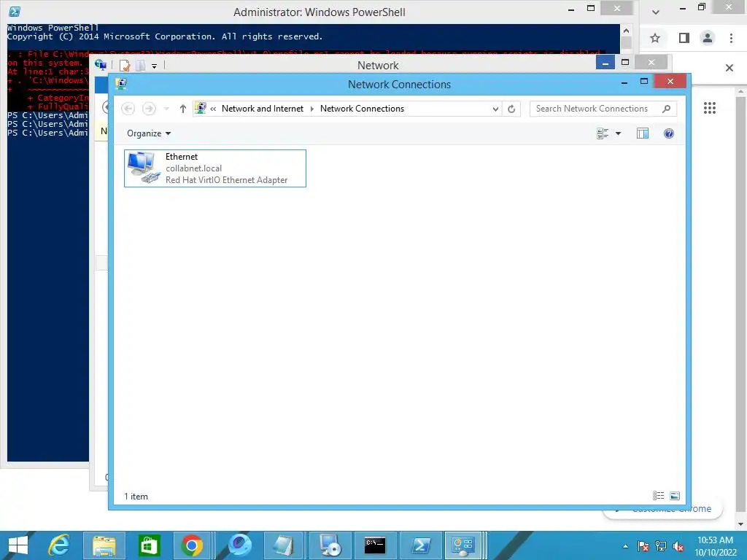Expand the view options dropdown arrow

coord(619,134)
